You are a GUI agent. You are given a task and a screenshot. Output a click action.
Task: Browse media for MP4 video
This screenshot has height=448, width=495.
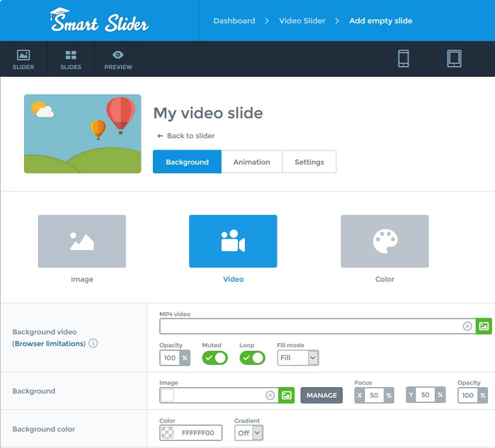484,326
